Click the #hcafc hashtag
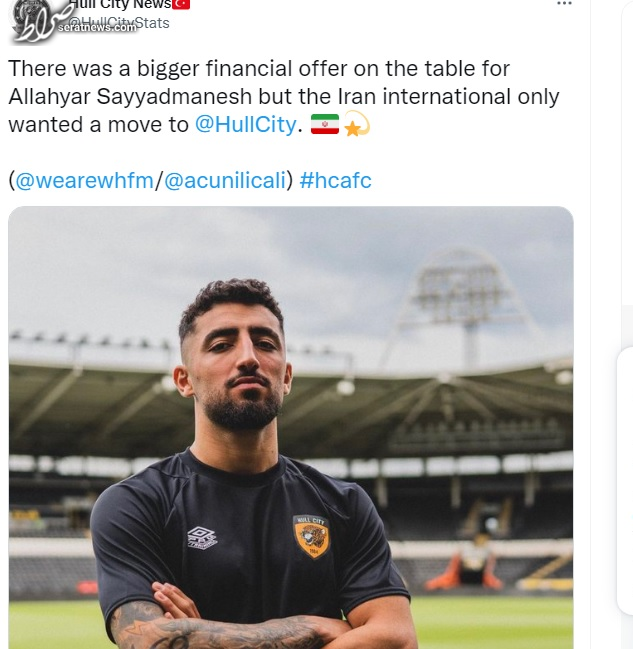The image size is (633, 649). pos(335,181)
